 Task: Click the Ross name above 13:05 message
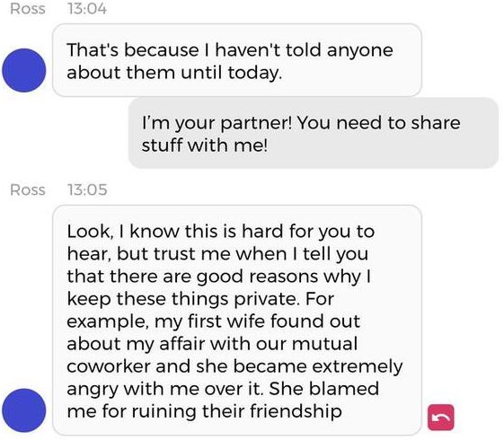[x=28, y=189]
